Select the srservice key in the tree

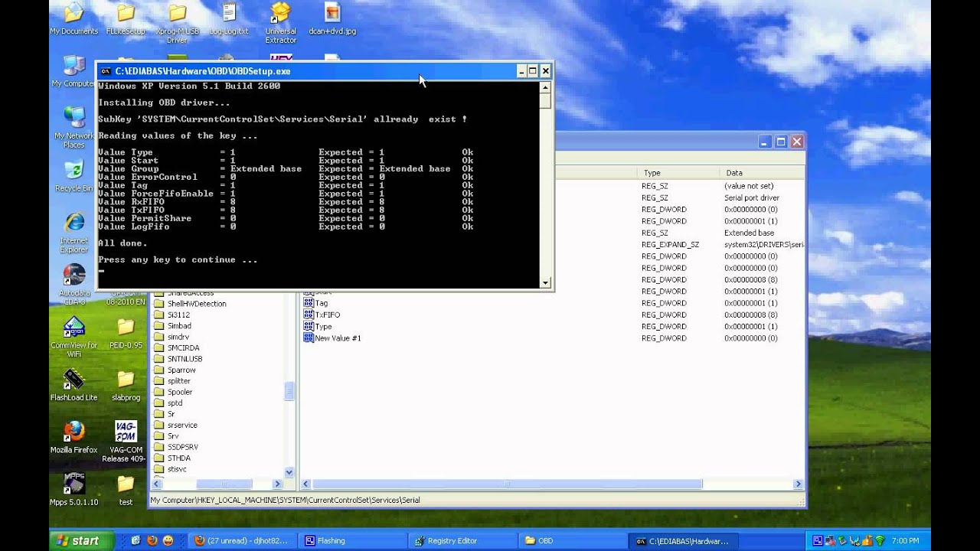tap(182, 425)
